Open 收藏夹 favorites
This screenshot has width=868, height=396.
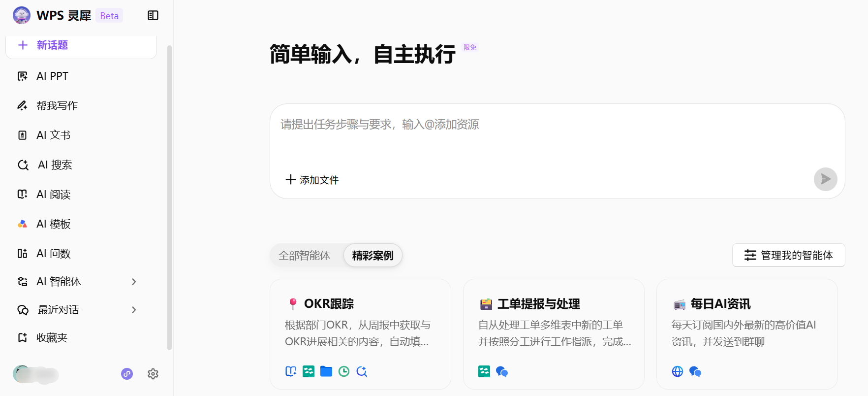52,338
